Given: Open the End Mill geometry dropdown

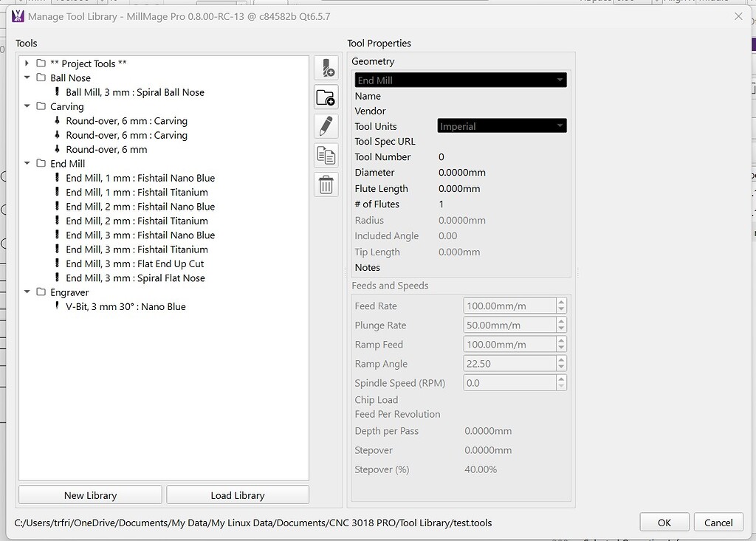Looking at the screenshot, I should pos(461,80).
